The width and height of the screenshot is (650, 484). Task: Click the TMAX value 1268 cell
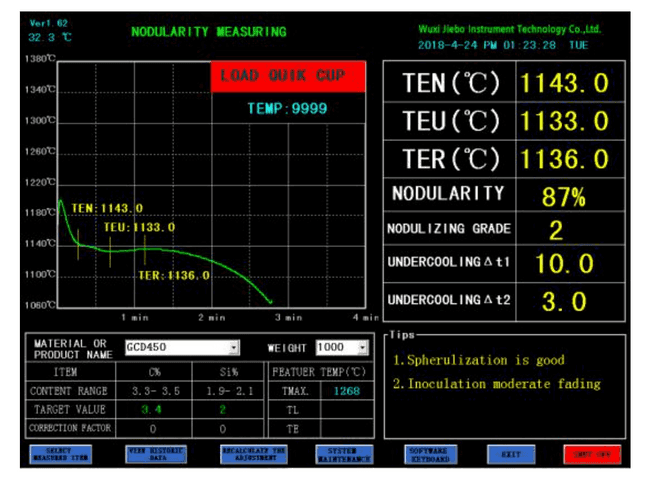pyautogui.click(x=346, y=390)
